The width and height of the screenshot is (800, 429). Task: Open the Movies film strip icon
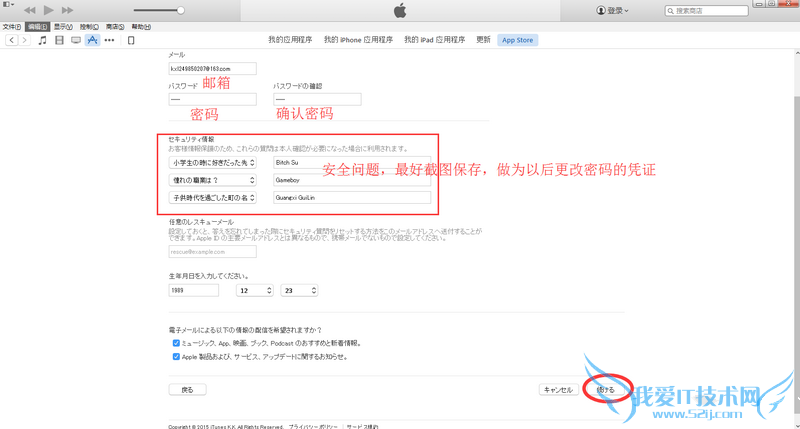point(59,40)
